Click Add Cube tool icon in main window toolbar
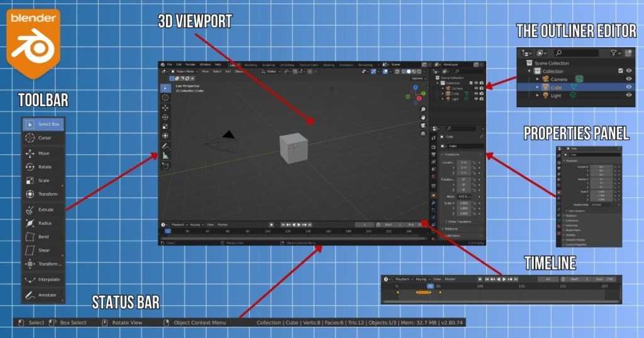 165,166
